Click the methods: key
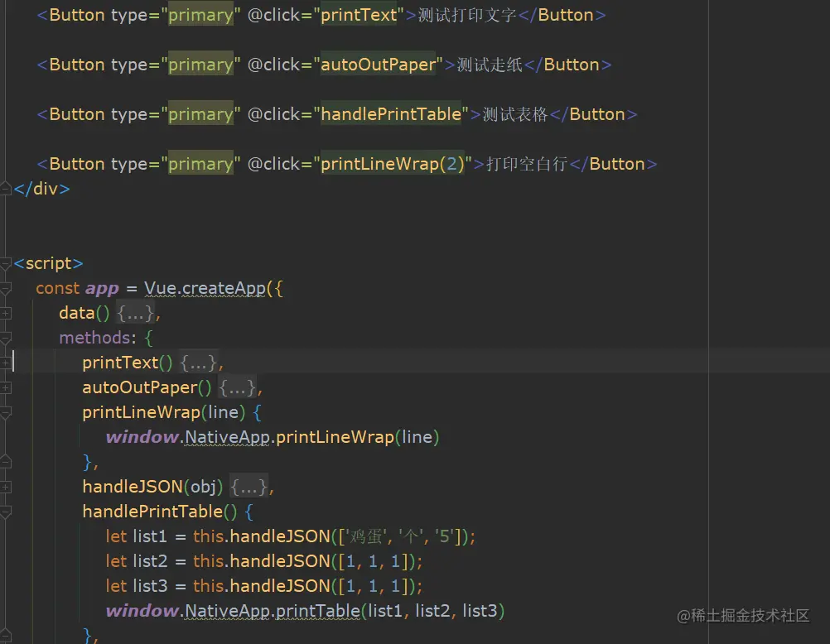Screen dimensions: 830x644 point(98,338)
